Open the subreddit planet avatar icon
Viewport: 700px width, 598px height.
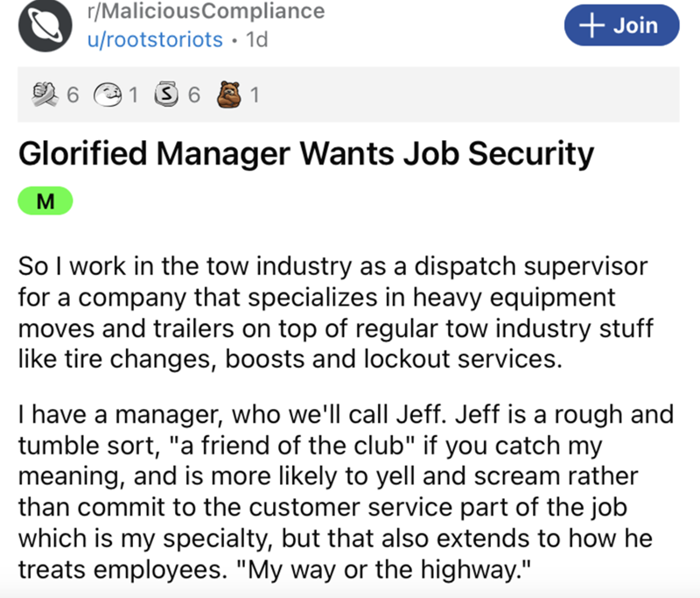[x=41, y=25]
